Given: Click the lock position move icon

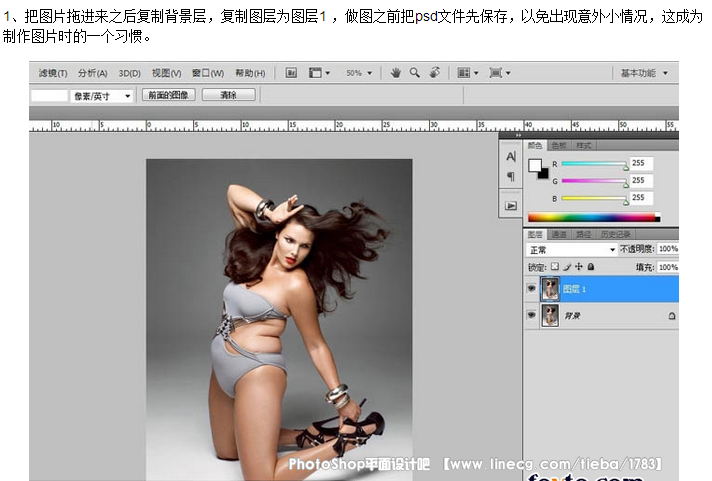Looking at the screenshot, I should (579, 267).
